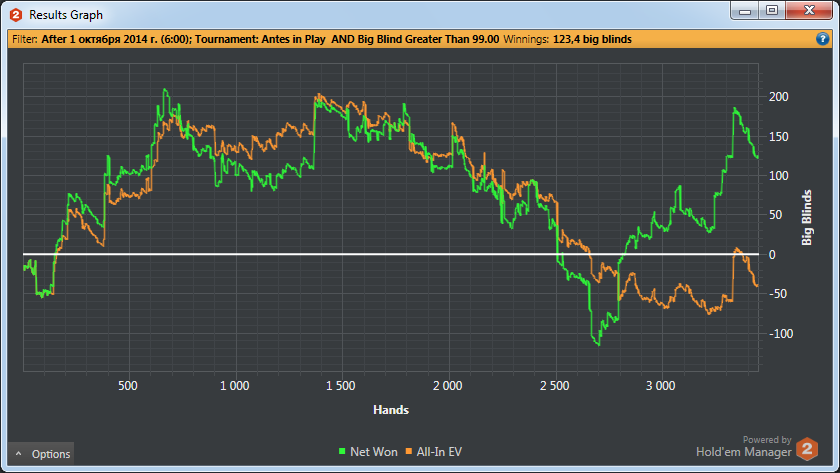The width and height of the screenshot is (840, 473).
Task: Click the -100 tick on the Big Blinds axis
Action: tap(776, 334)
